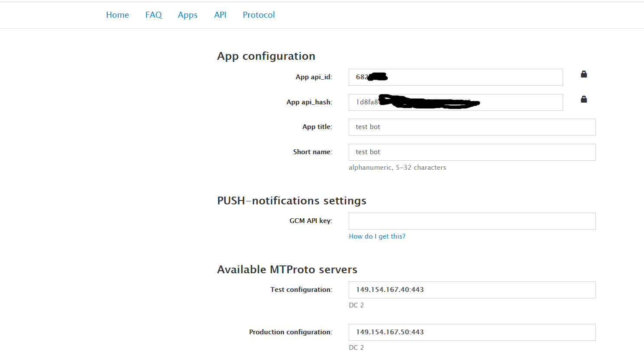Viewport: 644px width, 359px height.
Task: Open the Protocol page
Action: pyautogui.click(x=259, y=15)
